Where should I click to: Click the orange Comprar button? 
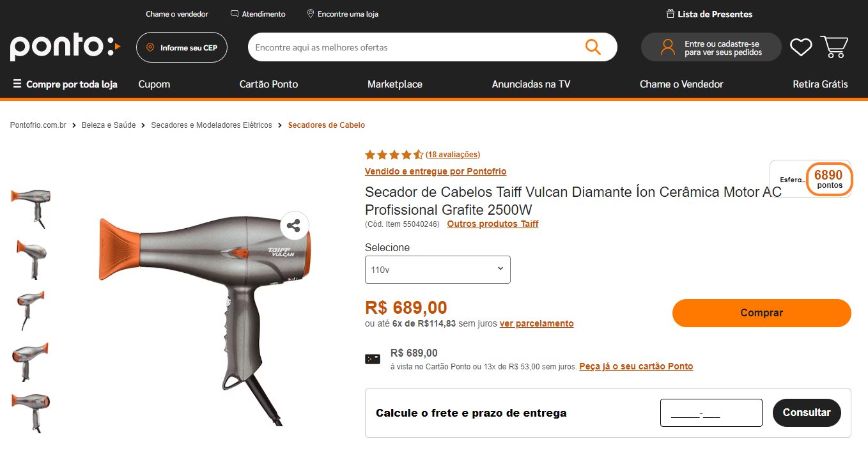coord(762,313)
